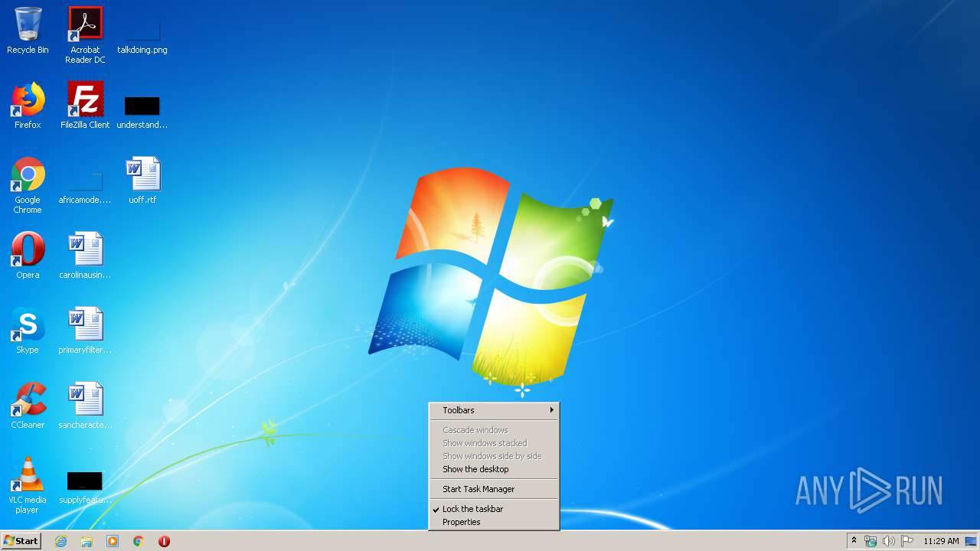This screenshot has width=980, height=551.
Task: Toggle 'Lock the taskbar' option
Action: [x=494, y=509]
